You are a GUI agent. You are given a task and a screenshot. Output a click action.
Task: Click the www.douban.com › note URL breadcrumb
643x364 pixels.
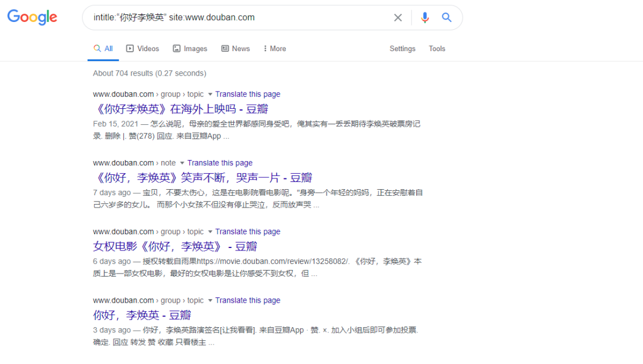134,163
